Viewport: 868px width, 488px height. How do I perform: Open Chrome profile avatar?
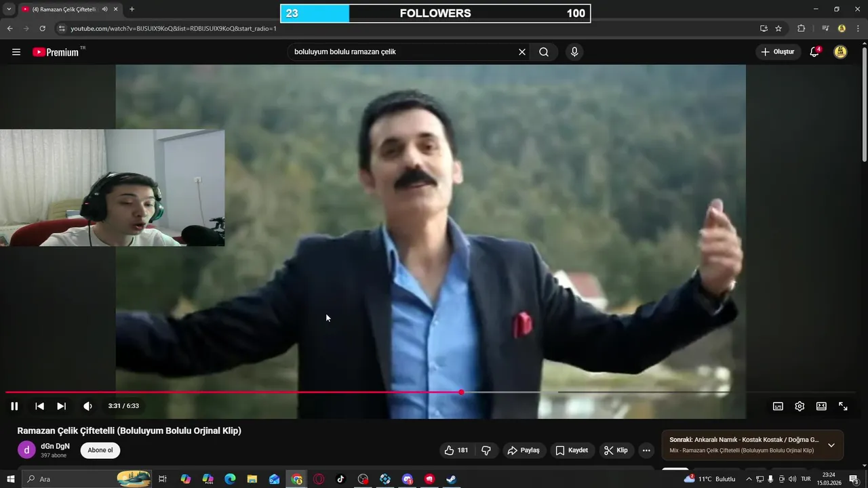pos(842,28)
